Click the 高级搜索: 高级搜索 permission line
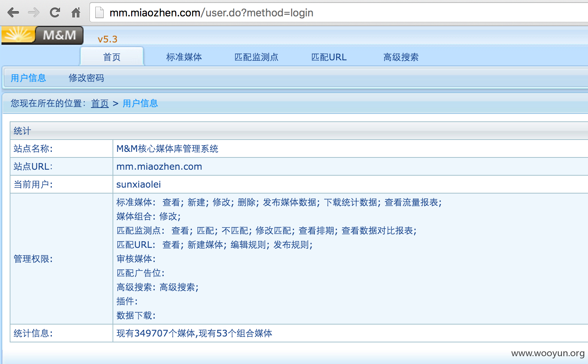 pos(158,287)
